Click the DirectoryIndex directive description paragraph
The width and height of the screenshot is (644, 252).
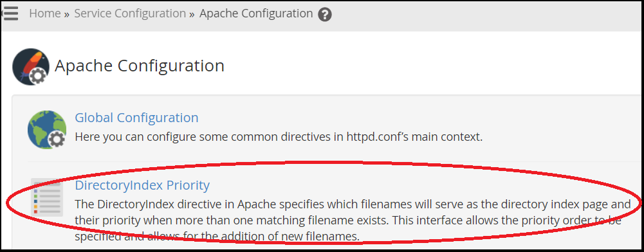tap(353, 221)
